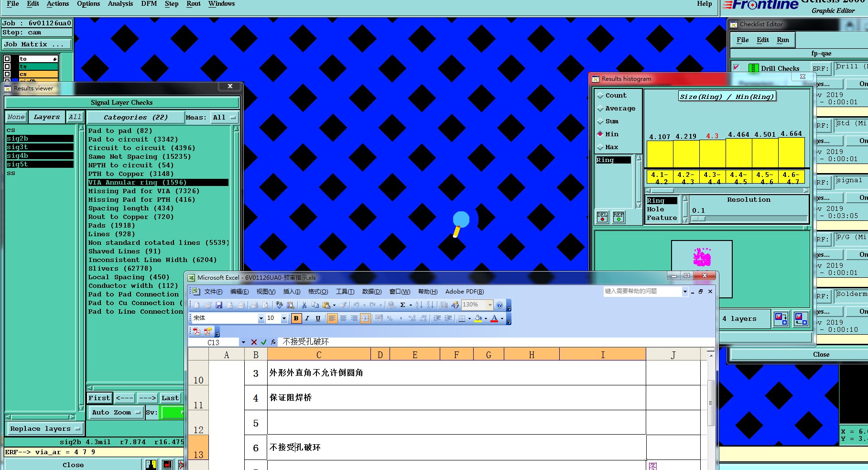Open the font color dropdown arrow
Image resolution: width=868 pixels, height=470 pixels.
click(x=502, y=318)
